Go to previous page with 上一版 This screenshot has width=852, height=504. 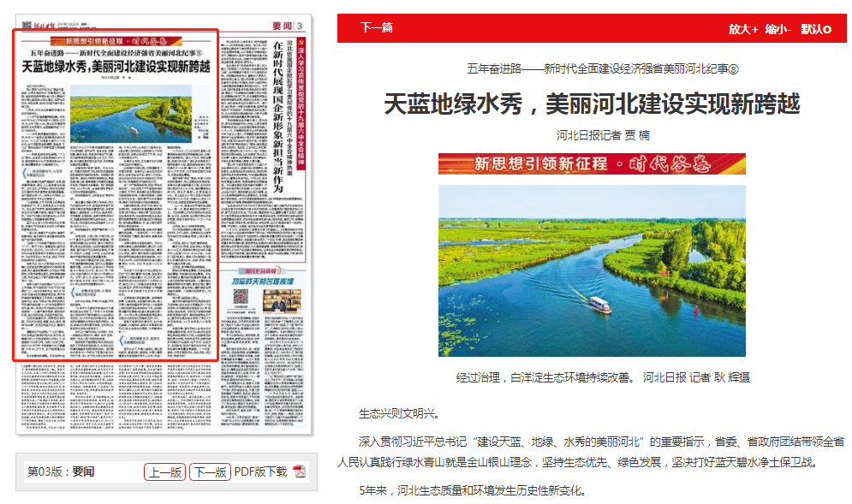(164, 472)
